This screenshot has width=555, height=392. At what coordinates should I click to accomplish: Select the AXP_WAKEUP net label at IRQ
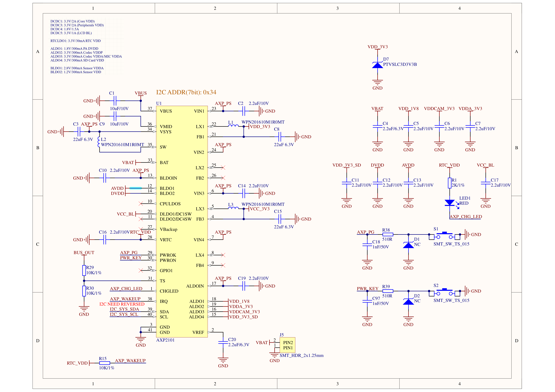(x=125, y=299)
